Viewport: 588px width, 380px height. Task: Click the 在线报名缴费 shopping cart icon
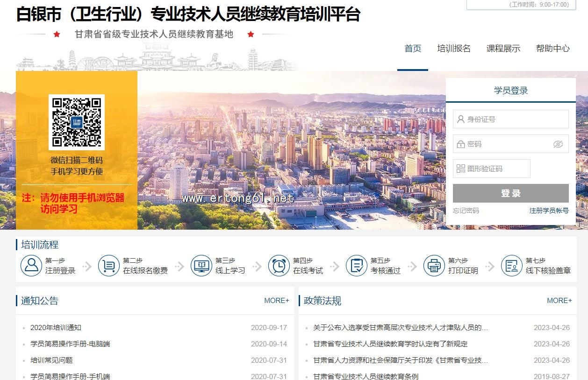tap(109, 266)
